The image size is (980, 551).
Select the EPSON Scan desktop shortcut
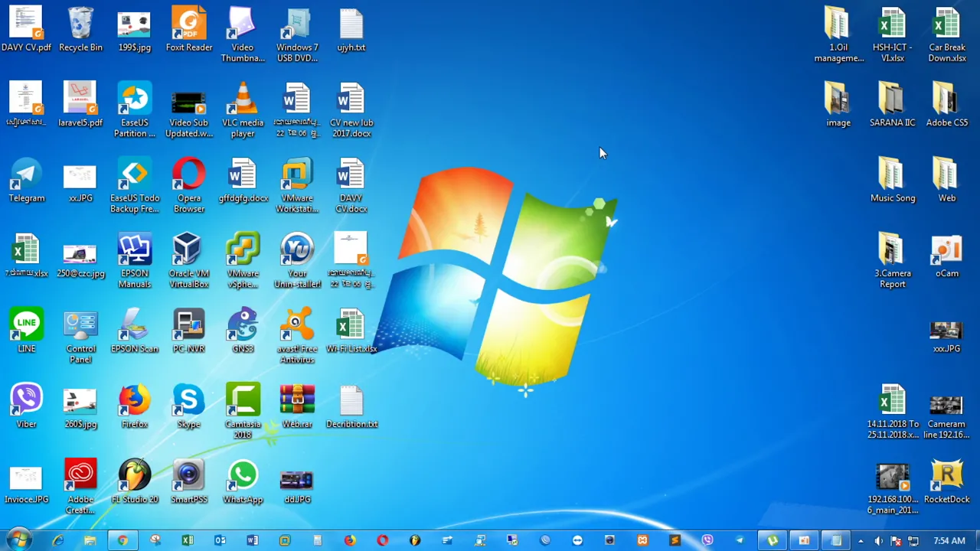(135, 331)
